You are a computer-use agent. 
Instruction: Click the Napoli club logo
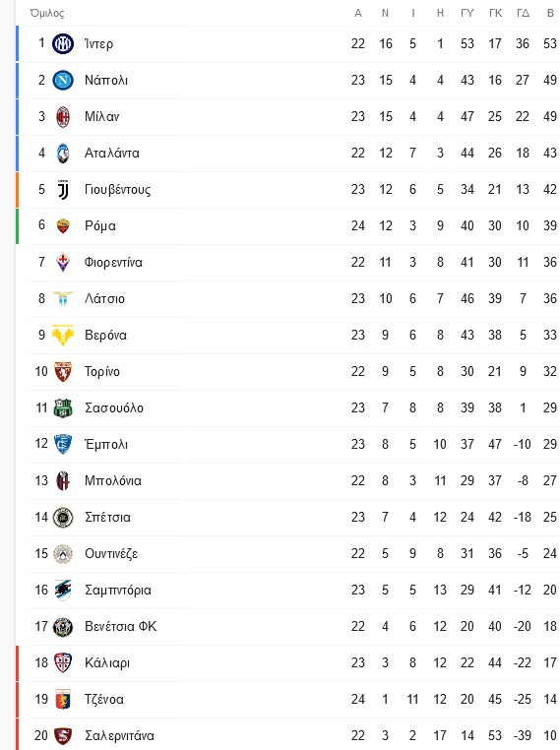click(63, 81)
